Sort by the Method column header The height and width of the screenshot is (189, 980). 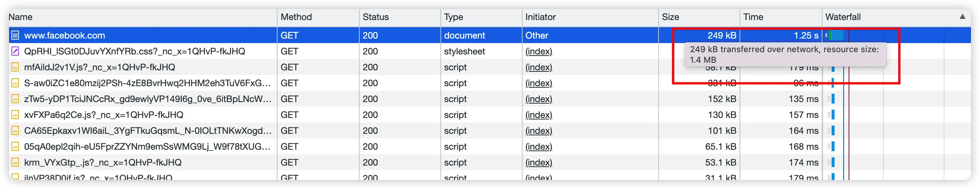(318, 17)
